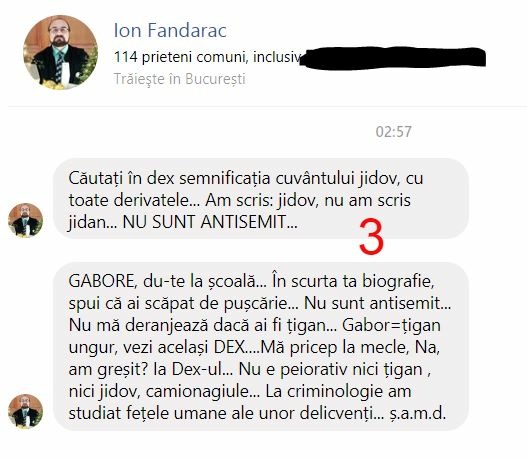527x458 pixels.
Task: Click the blacked-out redacted friend names
Action: (393, 58)
